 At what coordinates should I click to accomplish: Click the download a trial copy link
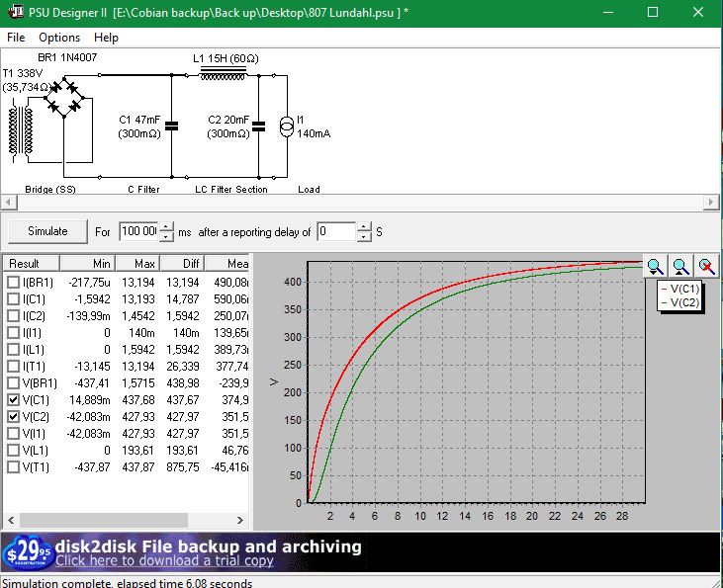(164, 560)
